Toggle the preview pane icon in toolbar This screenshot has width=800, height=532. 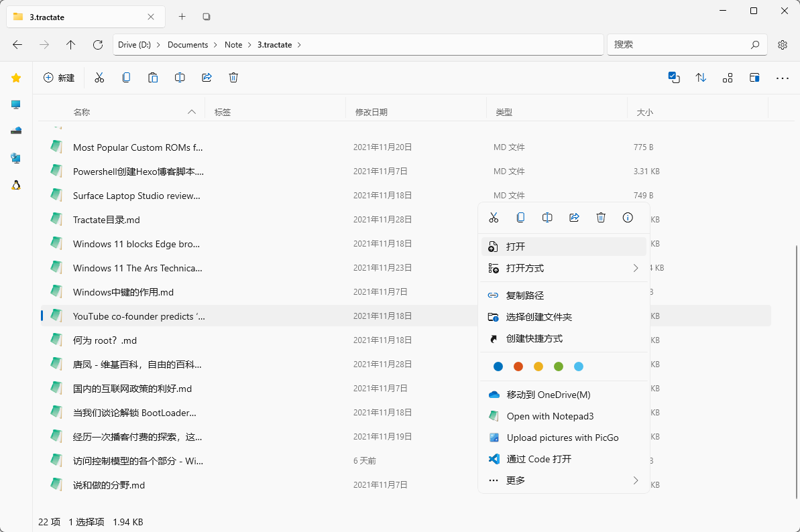(x=754, y=78)
